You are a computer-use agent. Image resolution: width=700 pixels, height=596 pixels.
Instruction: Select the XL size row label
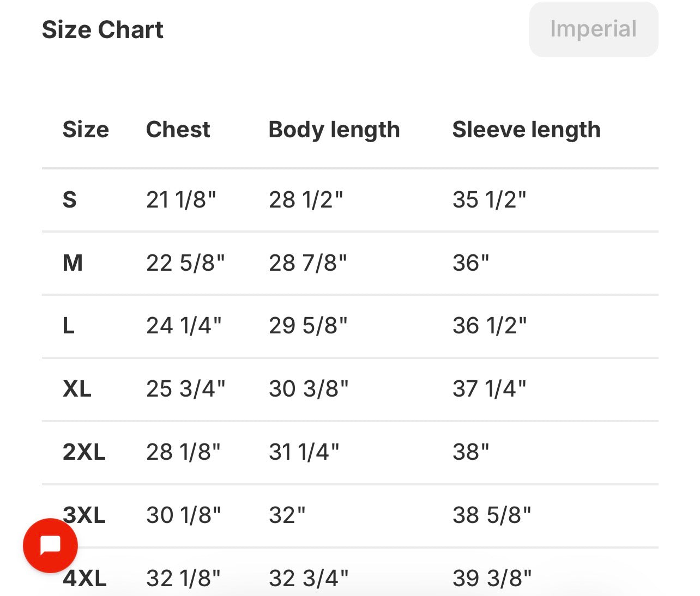pos(77,389)
